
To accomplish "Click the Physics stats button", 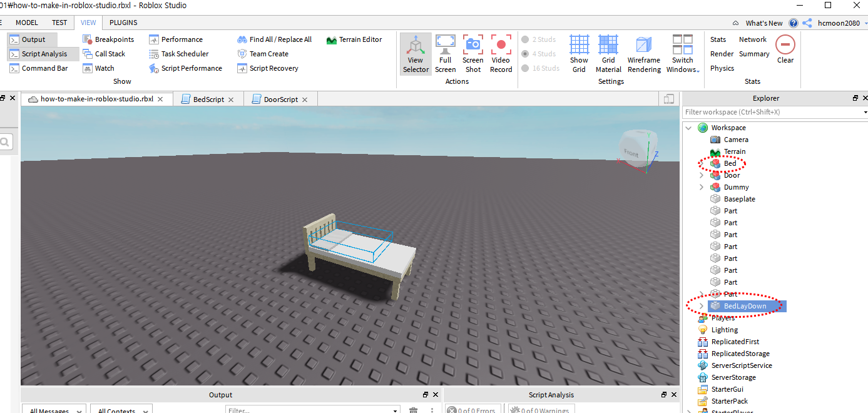I will 722,68.
